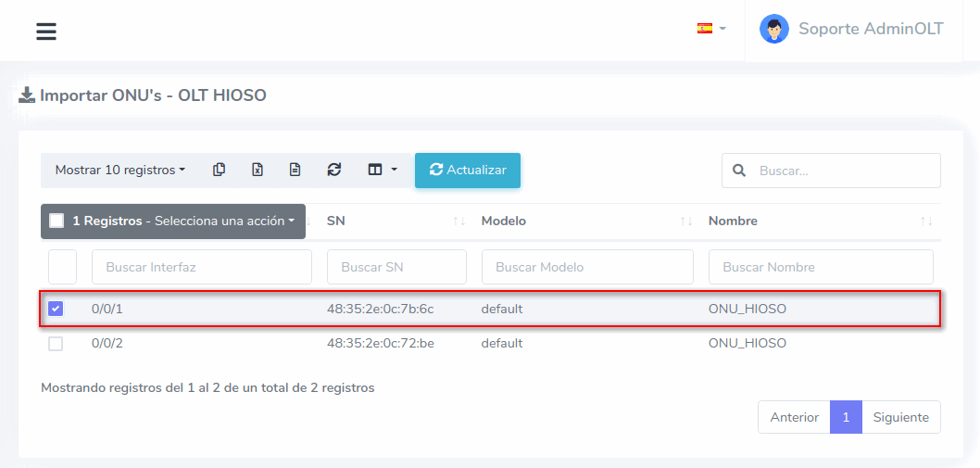Screen dimensions: 980x468
Task: Click the Siguiente pagination button
Action: [900, 417]
